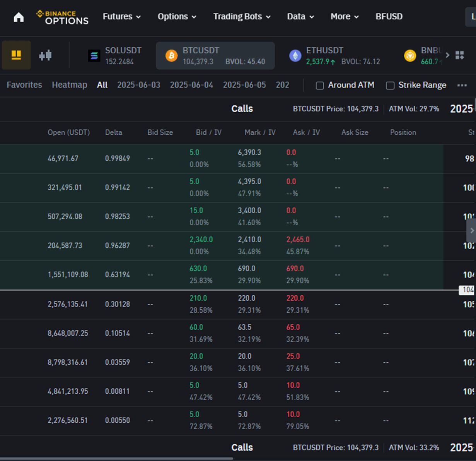The image size is (476, 461).
Task: Click the Bid / IV column header
Action: 209,132
